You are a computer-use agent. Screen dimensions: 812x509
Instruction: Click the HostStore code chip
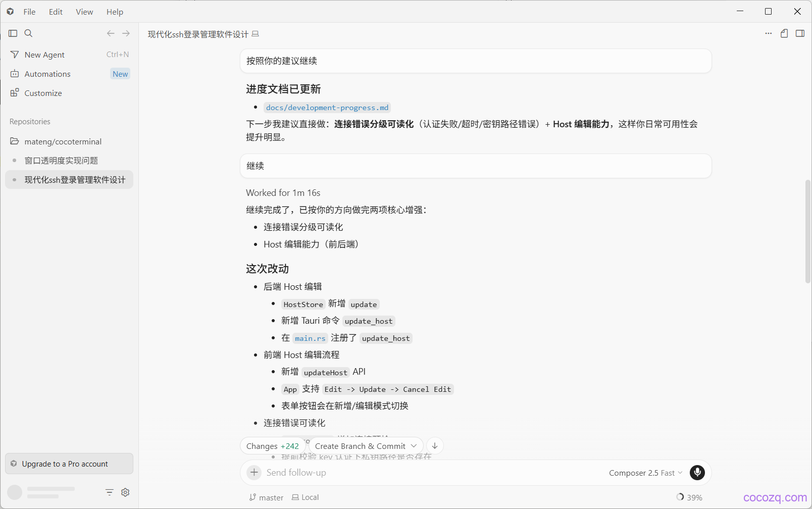pos(303,304)
